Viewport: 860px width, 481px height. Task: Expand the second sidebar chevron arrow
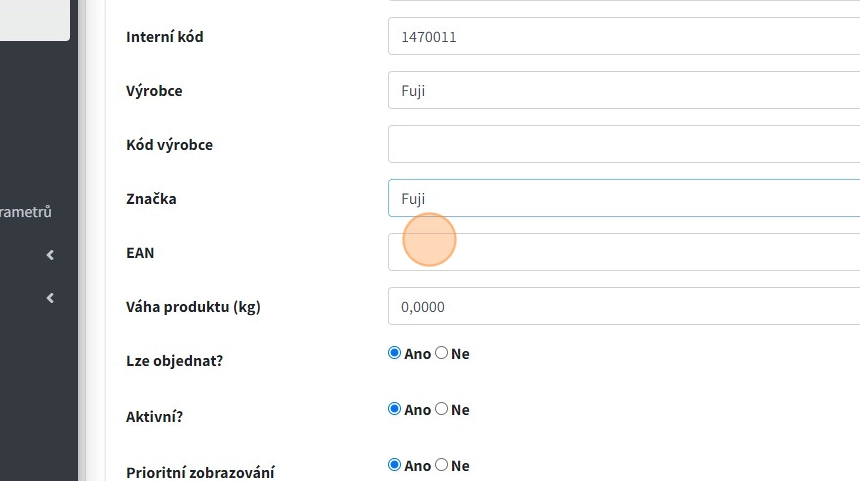pos(50,297)
